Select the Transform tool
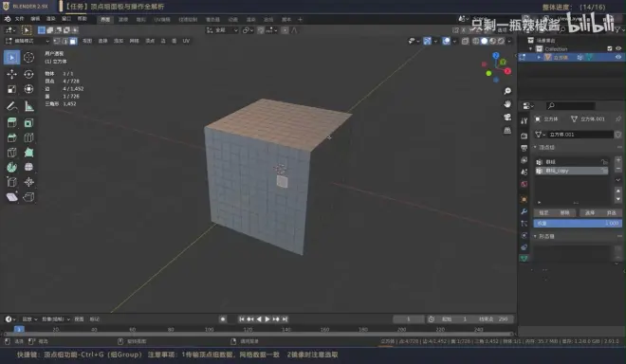Viewport: 626px width, 364px height. click(28, 89)
